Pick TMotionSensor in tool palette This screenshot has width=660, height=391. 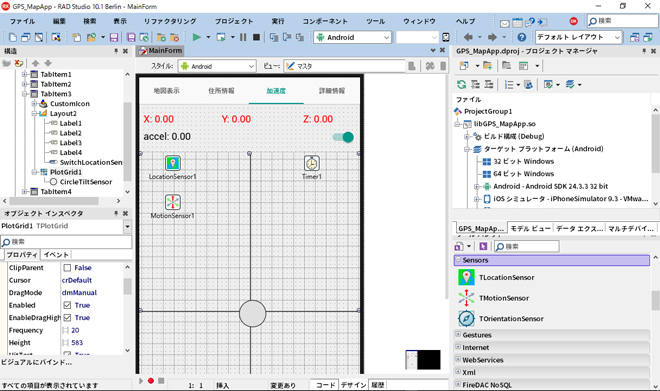[x=504, y=298]
